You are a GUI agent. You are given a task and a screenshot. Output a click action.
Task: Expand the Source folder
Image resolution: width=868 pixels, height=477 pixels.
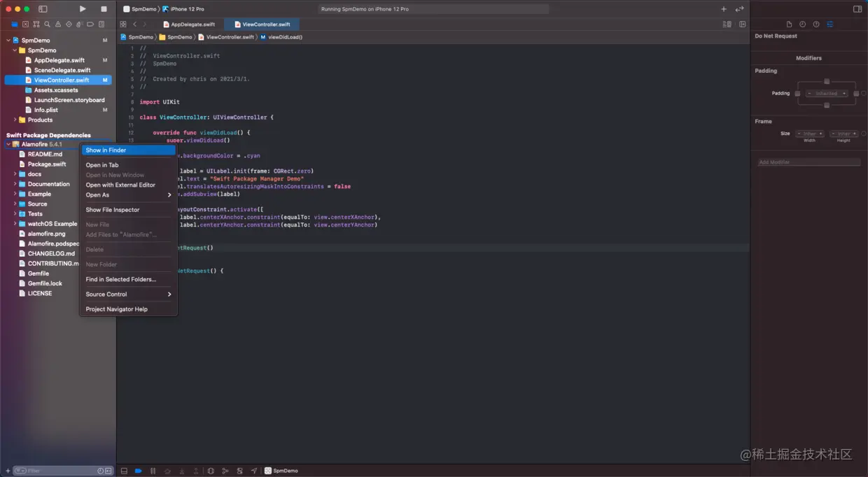pos(15,204)
